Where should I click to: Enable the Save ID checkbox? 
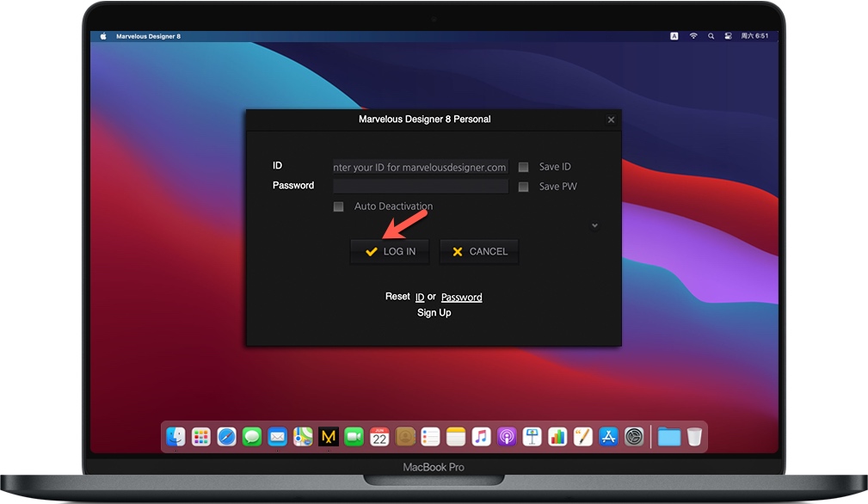coord(523,167)
